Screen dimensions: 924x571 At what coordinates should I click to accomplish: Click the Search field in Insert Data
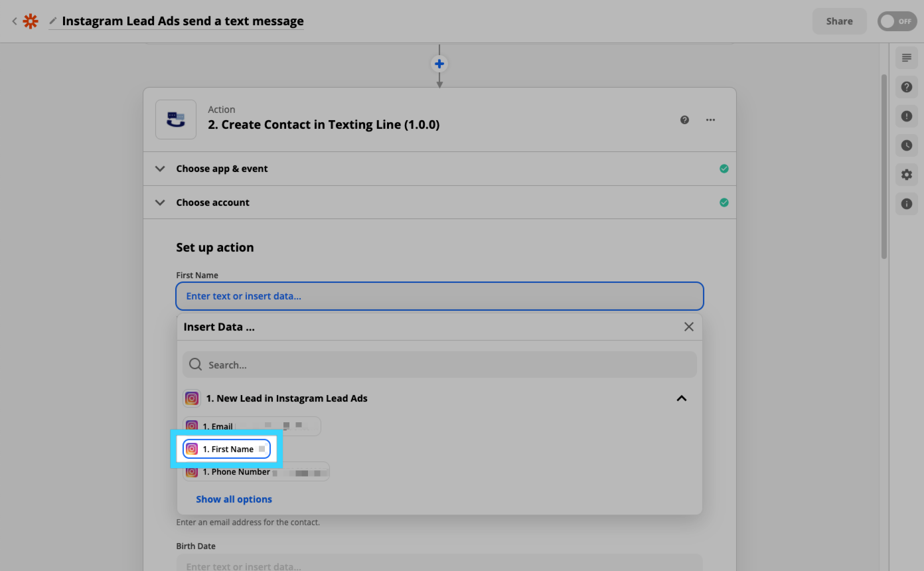click(x=439, y=365)
